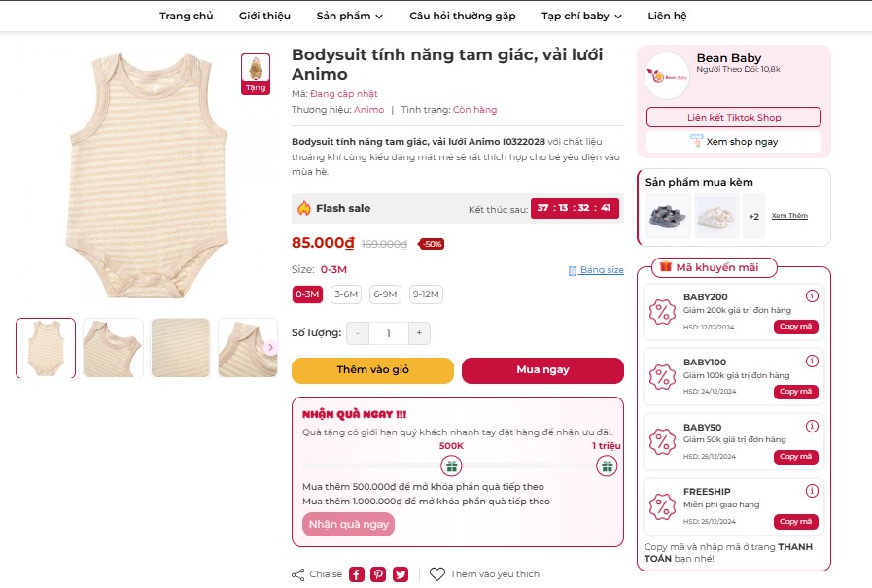The width and height of the screenshot is (872, 588).
Task: Show next product thumbnail with arrow
Action: (x=270, y=348)
